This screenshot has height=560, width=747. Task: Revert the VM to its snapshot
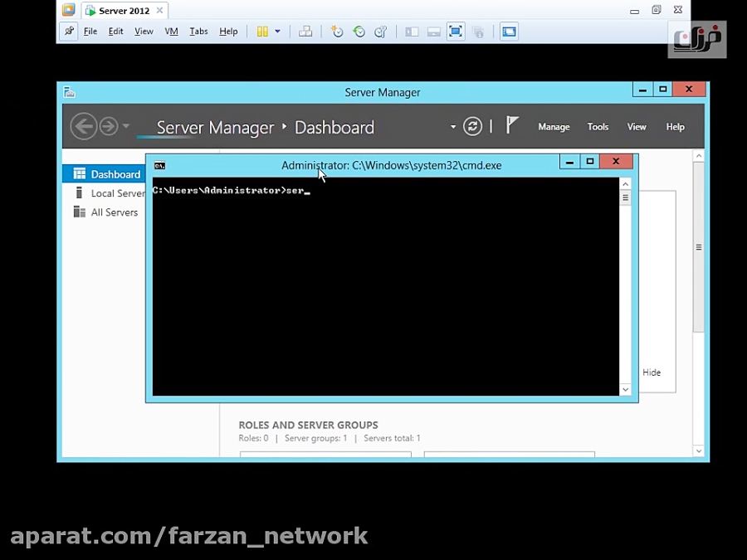(x=359, y=31)
